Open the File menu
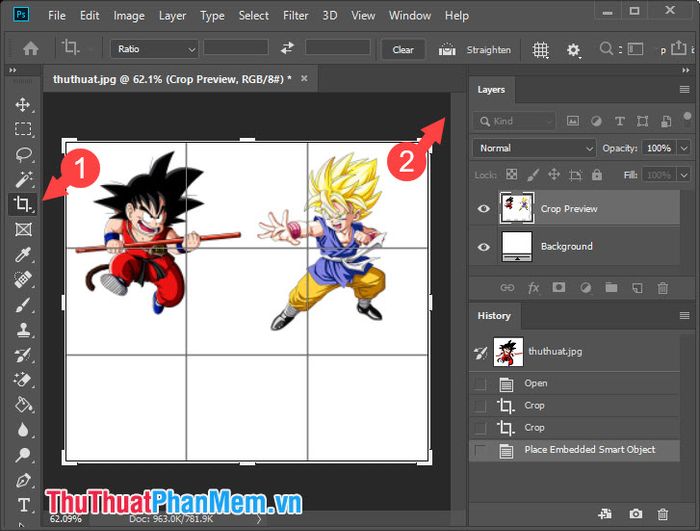This screenshot has width=700, height=531. 57,16
